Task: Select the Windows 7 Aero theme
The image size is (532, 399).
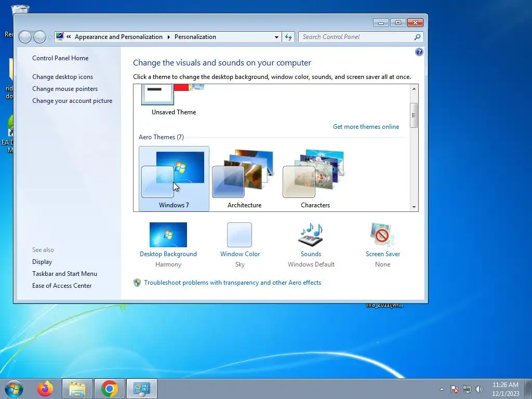Action: 174,179
